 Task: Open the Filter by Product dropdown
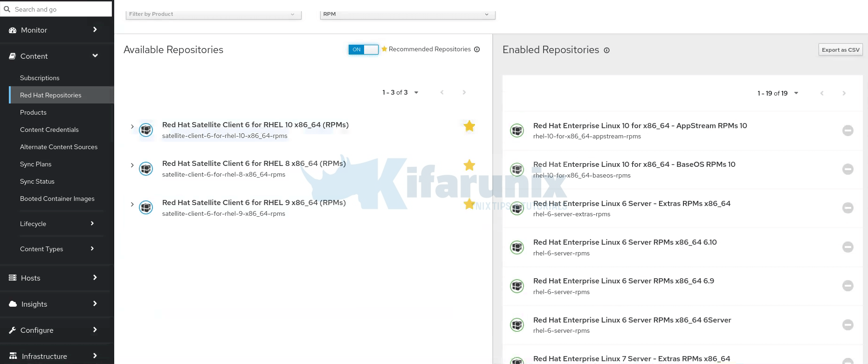[214, 14]
